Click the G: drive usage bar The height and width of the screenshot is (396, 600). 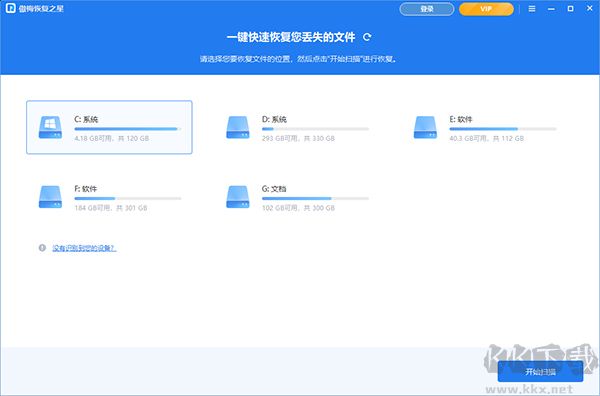315,199
